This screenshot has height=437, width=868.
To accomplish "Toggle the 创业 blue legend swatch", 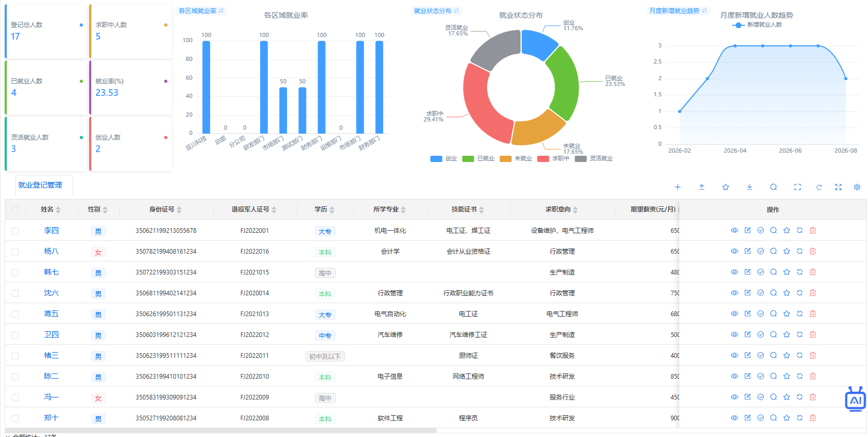I will [436, 159].
